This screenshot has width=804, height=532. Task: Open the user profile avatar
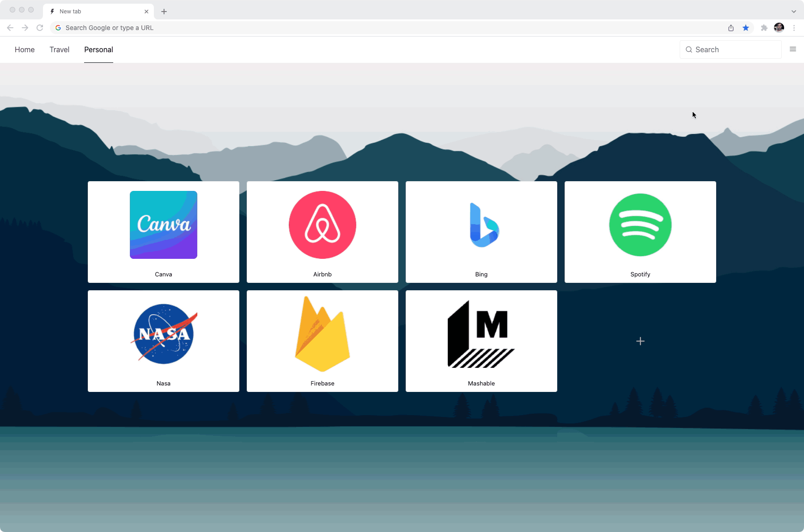(x=779, y=28)
